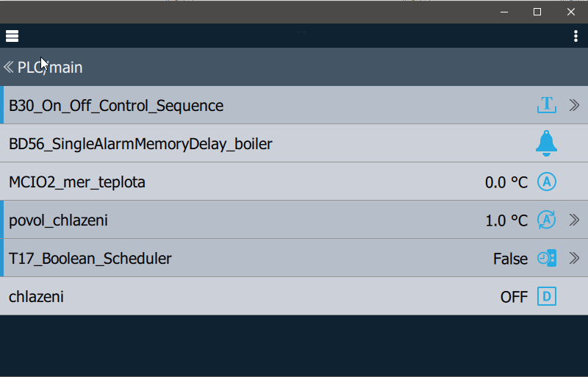
Task: Click the text icon on B30_On_Off_Control_Sequence
Action: [x=547, y=105]
